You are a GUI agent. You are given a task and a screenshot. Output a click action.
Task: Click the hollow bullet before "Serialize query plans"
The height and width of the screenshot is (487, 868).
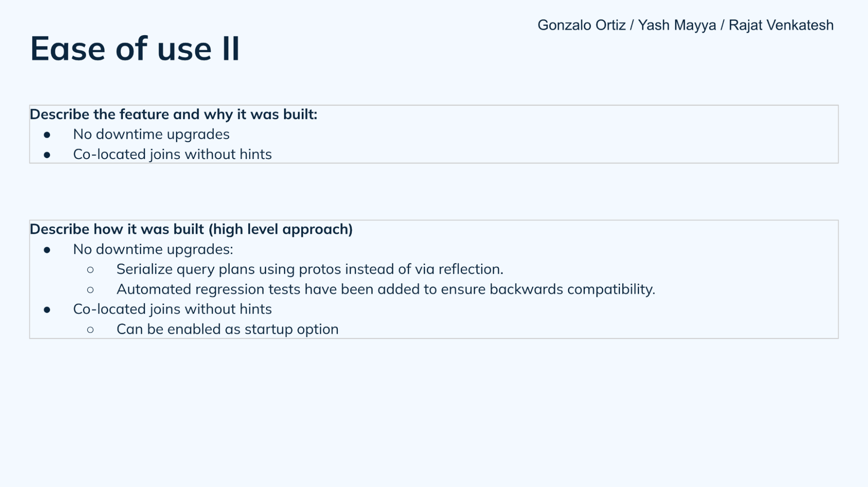90,270
